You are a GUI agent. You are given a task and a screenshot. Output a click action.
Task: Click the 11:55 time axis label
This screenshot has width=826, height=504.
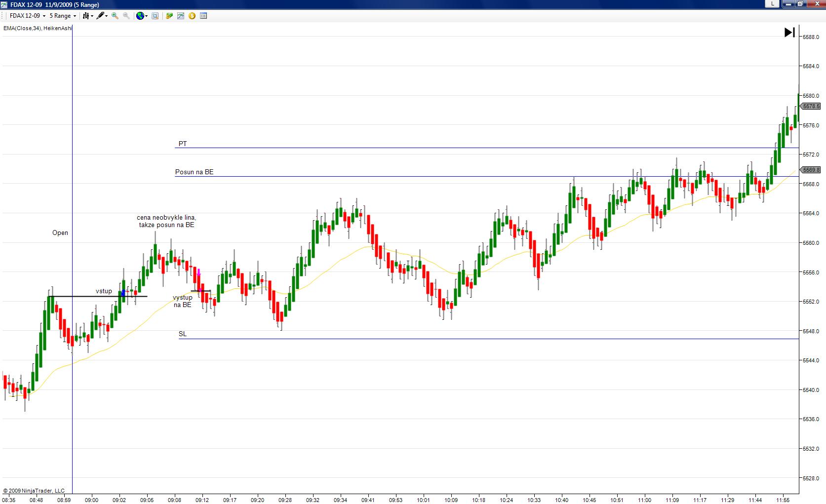click(783, 500)
